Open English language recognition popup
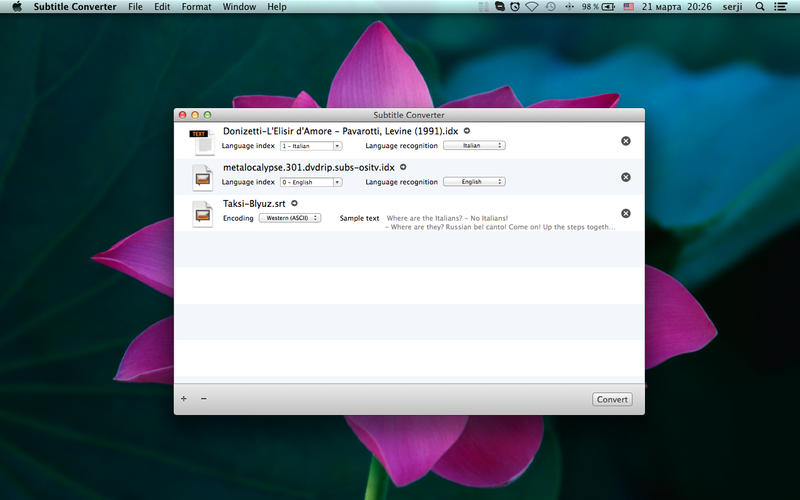The height and width of the screenshot is (500, 800). tap(474, 182)
